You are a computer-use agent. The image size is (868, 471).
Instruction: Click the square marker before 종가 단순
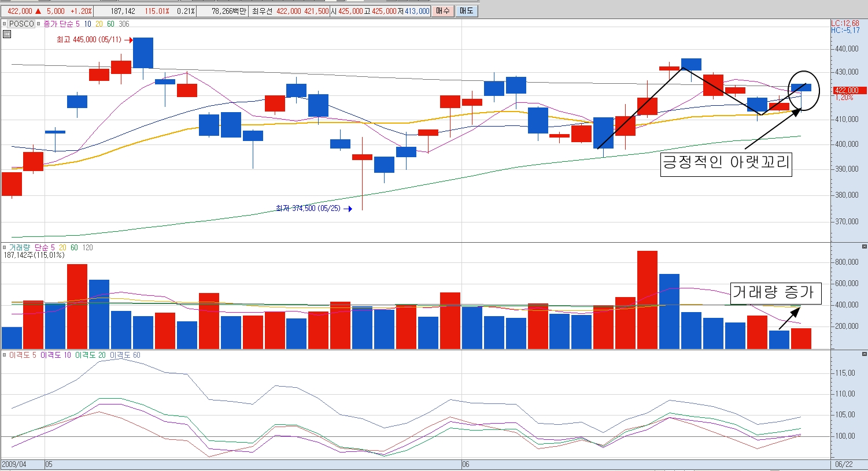coord(39,24)
